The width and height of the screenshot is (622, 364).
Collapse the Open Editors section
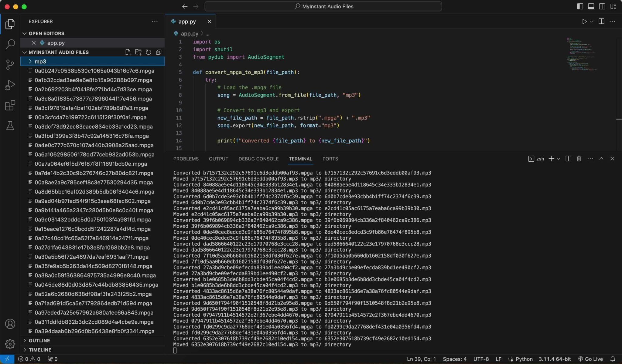[x=92, y=33]
